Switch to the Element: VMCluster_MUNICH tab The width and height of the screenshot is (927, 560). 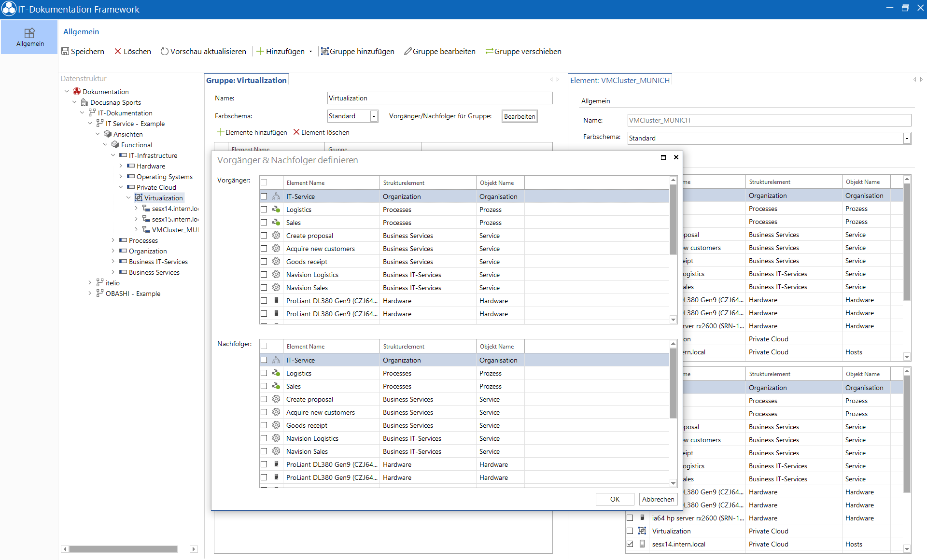point(620,80)
